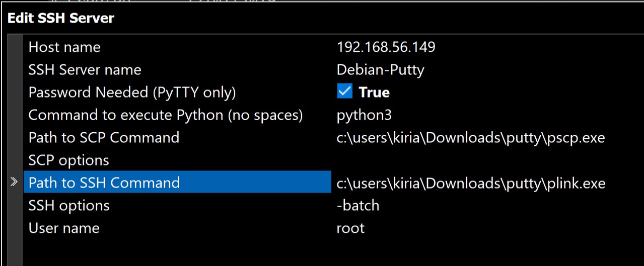
Task: Edit the python3 command value
Action: [x=364, y=115]
